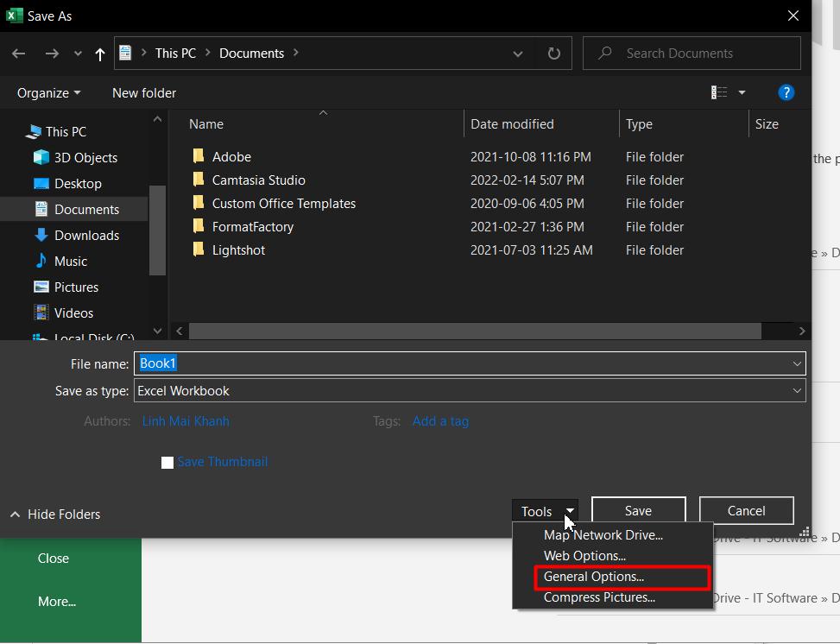
Task: Open Help via the question mark icon
Action: pyautogui.click(x=786, y=92)
